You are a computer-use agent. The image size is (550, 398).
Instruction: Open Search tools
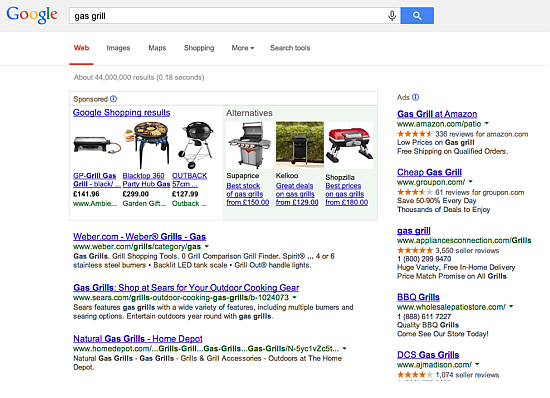(290, 48)
